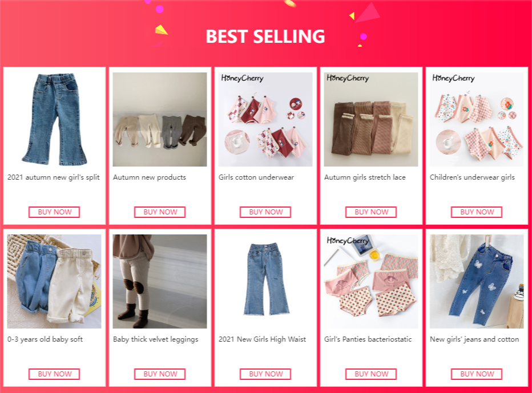The image size is (532, 393).
Task: Open the butterfly embroidered jeans photo
Action: [x=477, y=281]
